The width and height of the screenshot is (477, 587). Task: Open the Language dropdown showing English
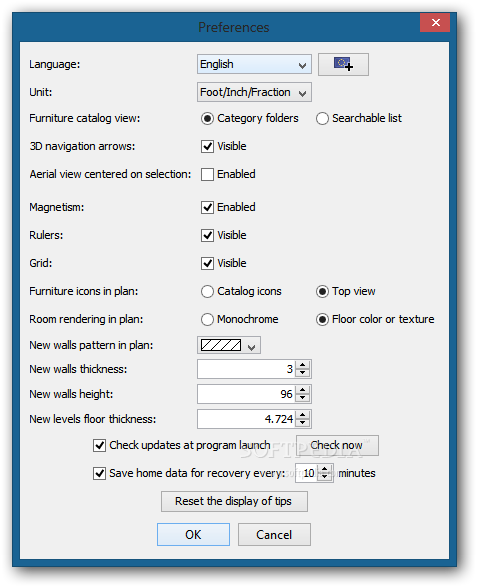click(254, 64)
